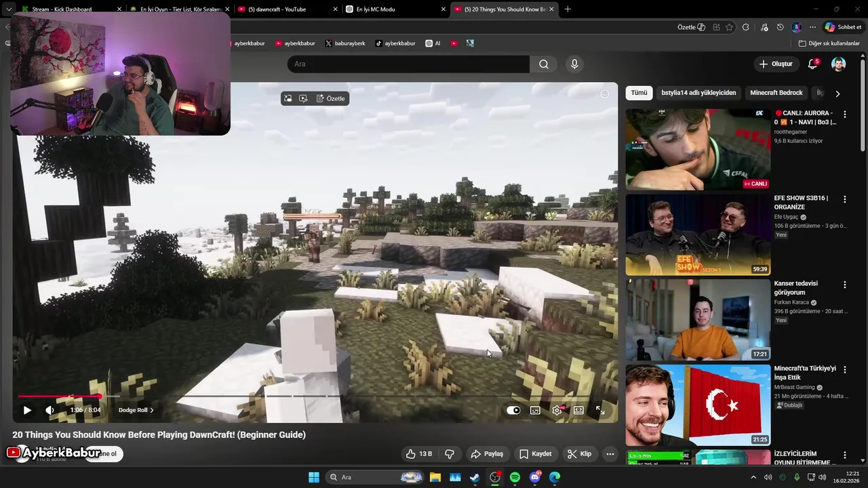
Task: Like the video with 13 B likes
Action: pos(418,454)
